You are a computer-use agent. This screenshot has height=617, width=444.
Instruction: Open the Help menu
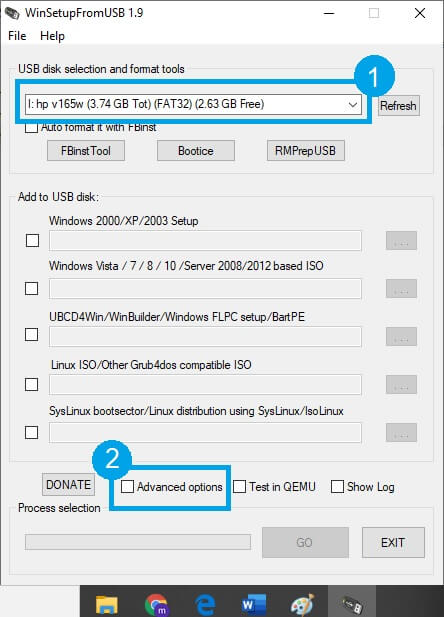click(x=52, y=36)
